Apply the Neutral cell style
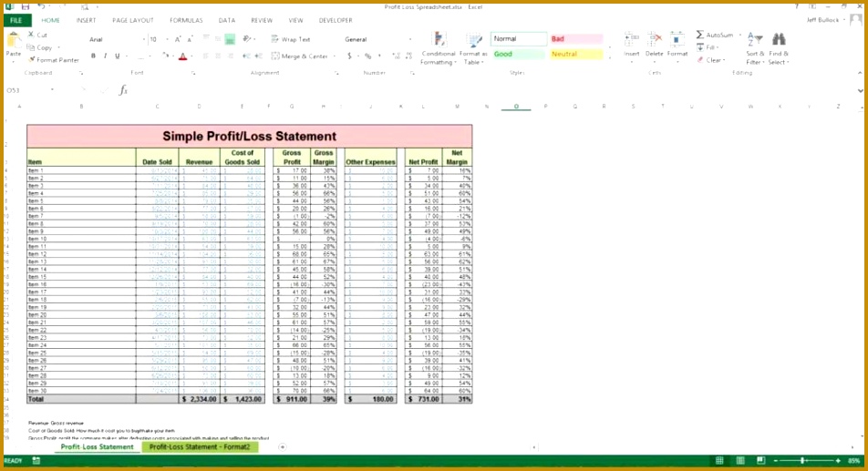This screenshot has height=471, width=868. coord(575,54)
